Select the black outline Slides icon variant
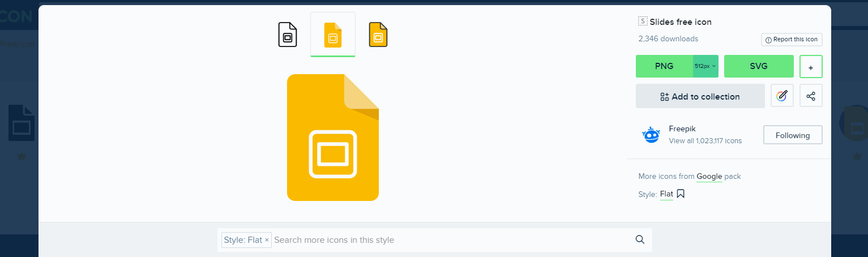This screenshot has width=868, height=257. [288, 35]
